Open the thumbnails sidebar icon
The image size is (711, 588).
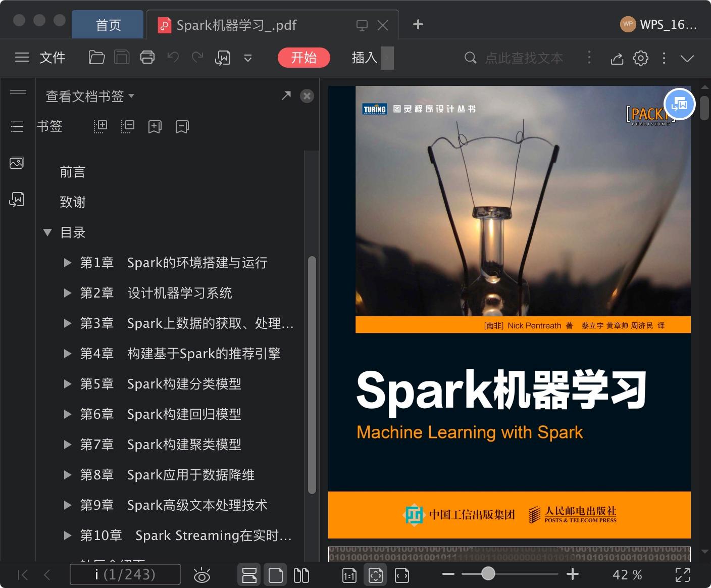17,163
